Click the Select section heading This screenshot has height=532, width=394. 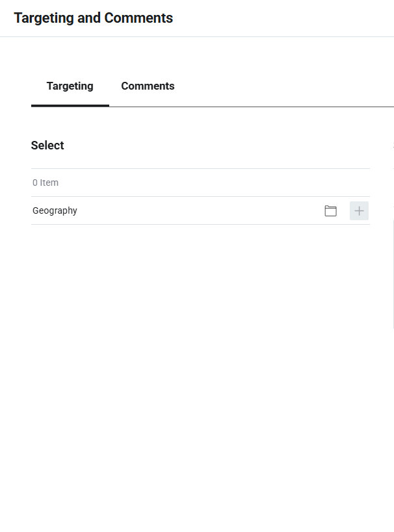(47, 146)
